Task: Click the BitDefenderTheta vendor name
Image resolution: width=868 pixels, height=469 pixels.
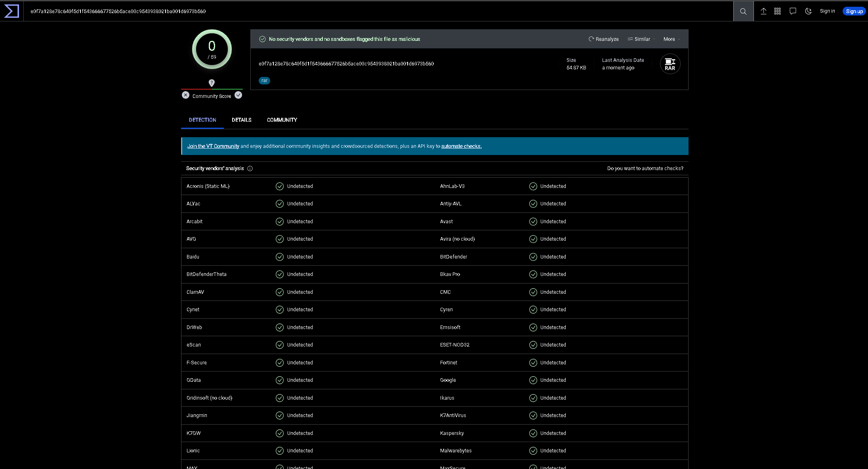Action: [206, 274]
